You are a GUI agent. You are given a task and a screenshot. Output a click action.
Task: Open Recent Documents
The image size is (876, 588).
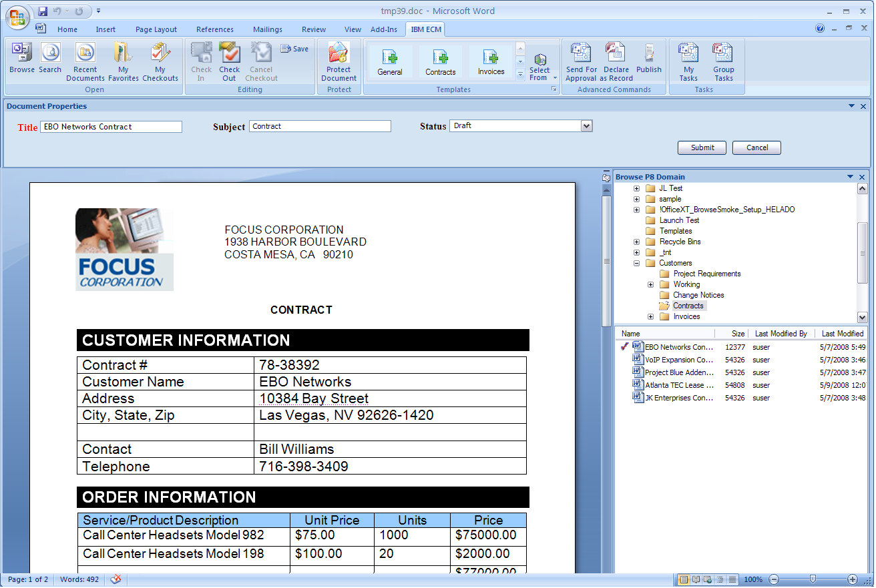click(x=85, y=61)
